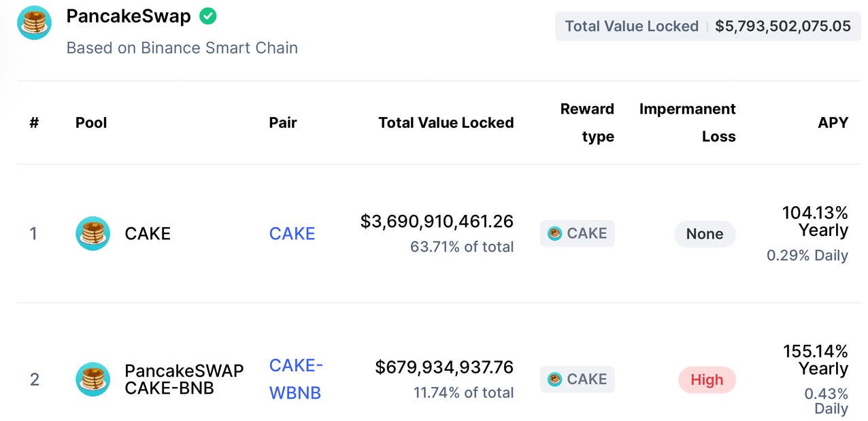Viewport: 868px width, 421px height.
Task: Open the CAKE pair link
Action: pos(292,233)
